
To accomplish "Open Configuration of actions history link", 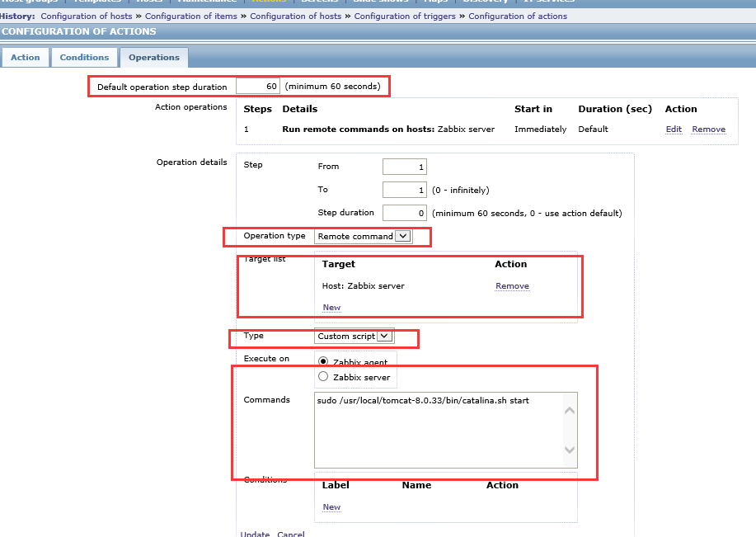I will click(518, 16).
